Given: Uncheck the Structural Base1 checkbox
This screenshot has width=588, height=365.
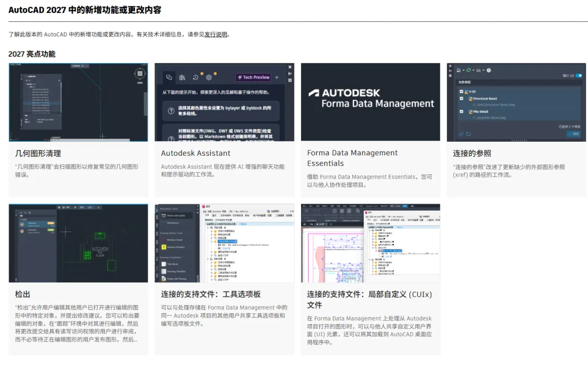Looking at the screenshot, I should tap(462, 98).
